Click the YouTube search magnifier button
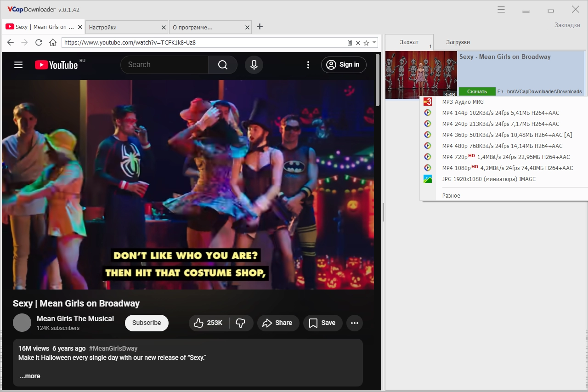 [223, 65]
